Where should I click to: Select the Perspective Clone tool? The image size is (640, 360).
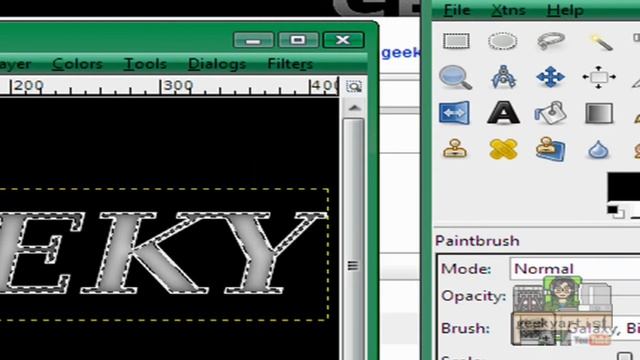[551, 149]
